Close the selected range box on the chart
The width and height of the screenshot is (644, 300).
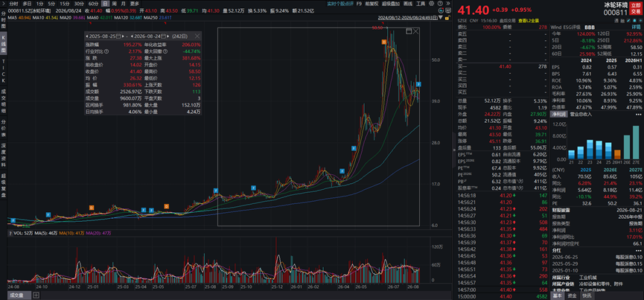point(415,31)
